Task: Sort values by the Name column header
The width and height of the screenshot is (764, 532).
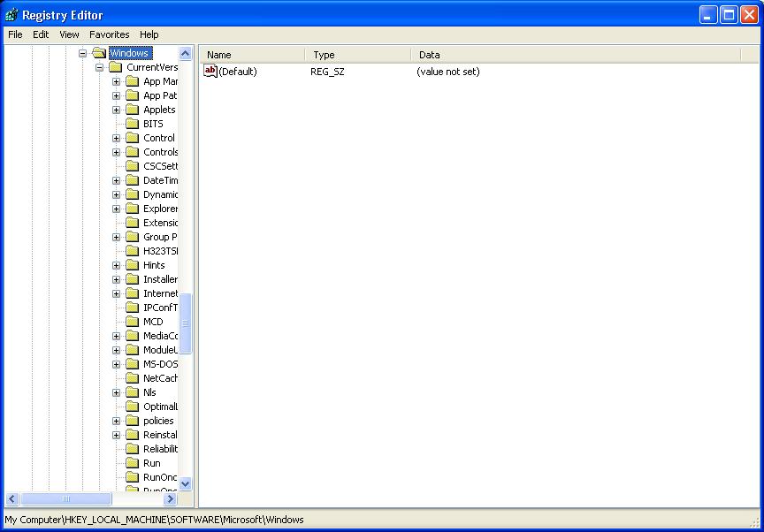Action: 252,55
